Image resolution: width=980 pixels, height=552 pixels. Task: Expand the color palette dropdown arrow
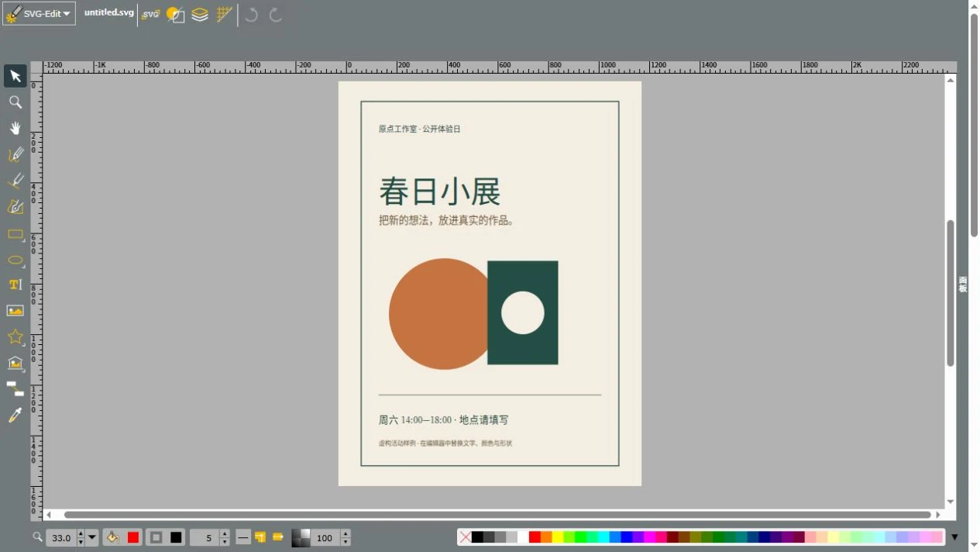(954, 536)
